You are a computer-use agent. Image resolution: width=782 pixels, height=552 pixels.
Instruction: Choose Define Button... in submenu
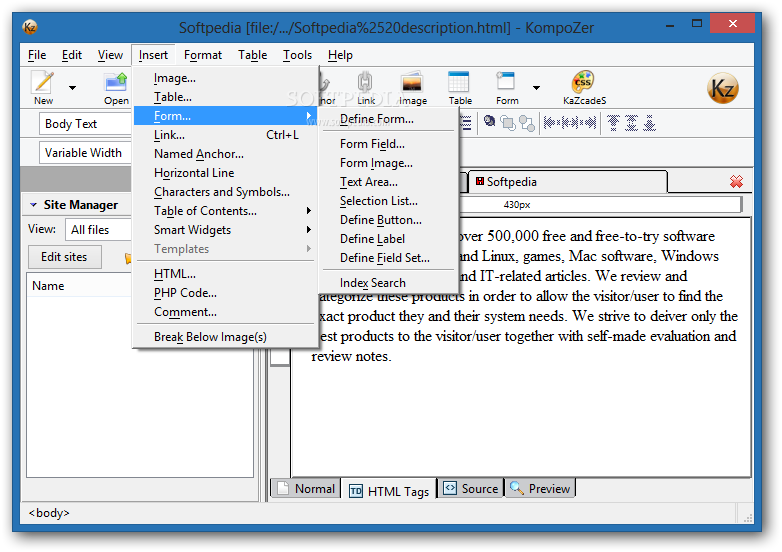click(389, 220)
